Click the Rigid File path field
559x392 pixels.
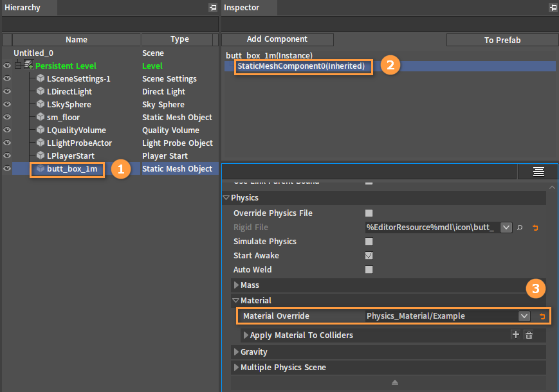tap(432, 227)
